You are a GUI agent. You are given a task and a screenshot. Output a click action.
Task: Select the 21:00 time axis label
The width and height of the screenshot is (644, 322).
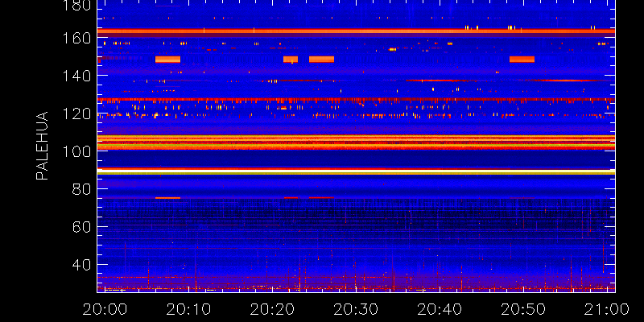tap(608, 309)
